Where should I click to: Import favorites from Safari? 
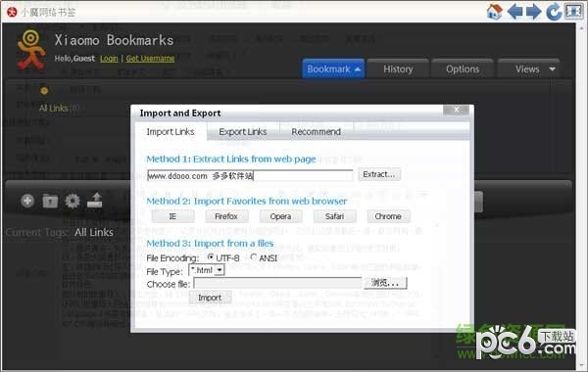334,216
